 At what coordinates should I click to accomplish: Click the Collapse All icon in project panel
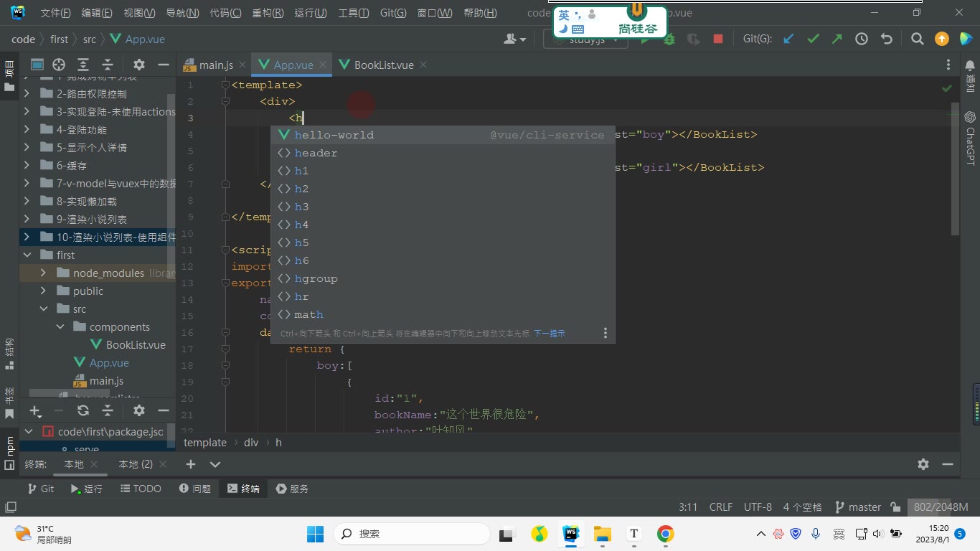click(108, 65)
